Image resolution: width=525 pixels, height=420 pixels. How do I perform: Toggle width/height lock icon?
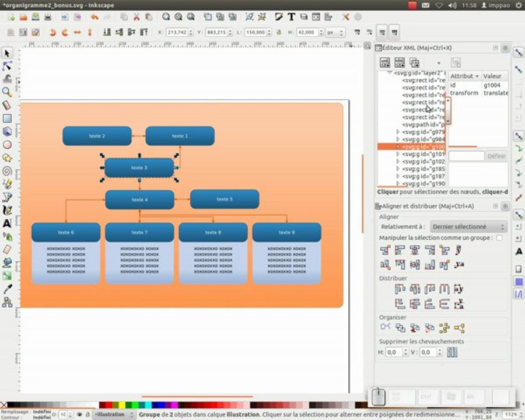tap(279, 33)
